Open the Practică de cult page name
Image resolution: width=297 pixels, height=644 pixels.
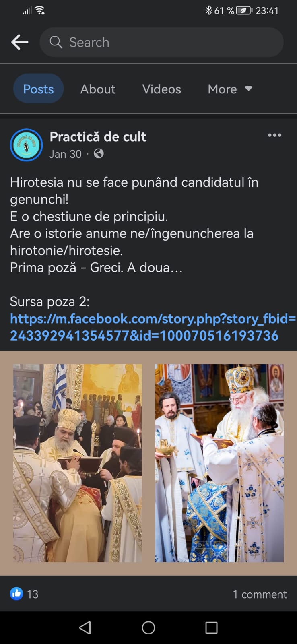click(x=98, y=137)
